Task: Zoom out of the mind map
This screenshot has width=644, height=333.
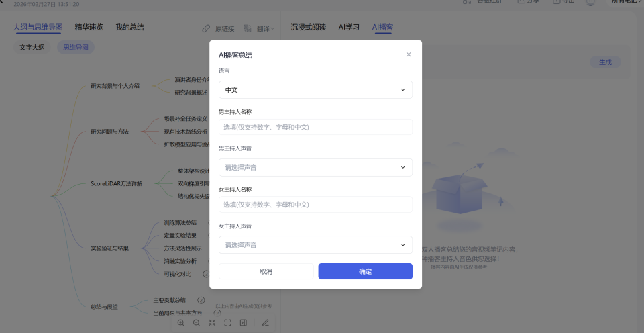Action: pyautogui.click(x=197, y=323)
